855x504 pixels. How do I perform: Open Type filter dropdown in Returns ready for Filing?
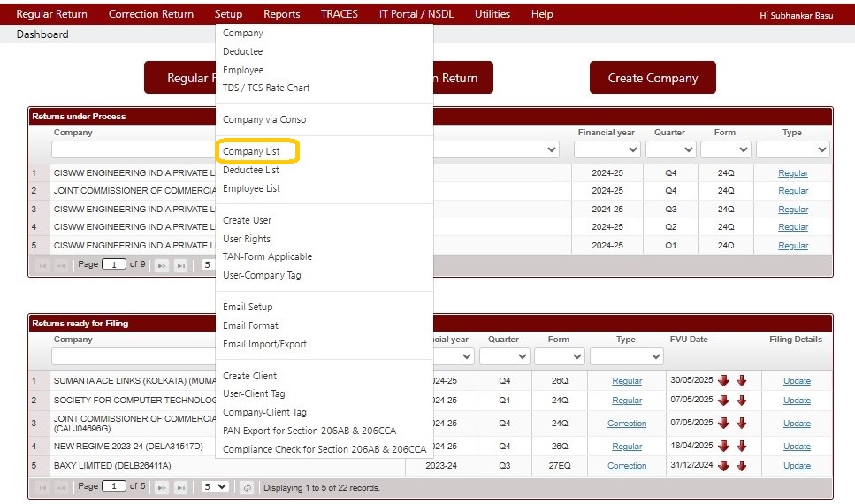pos(626,356)
